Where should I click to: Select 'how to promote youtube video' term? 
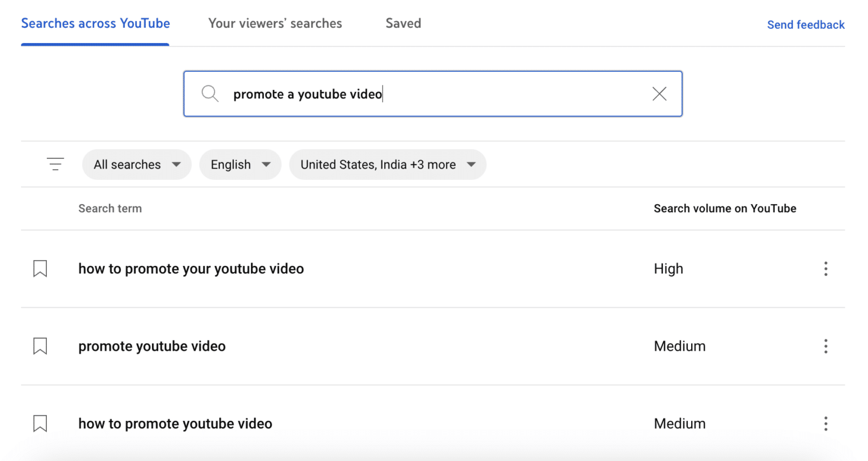click(175, 424)
